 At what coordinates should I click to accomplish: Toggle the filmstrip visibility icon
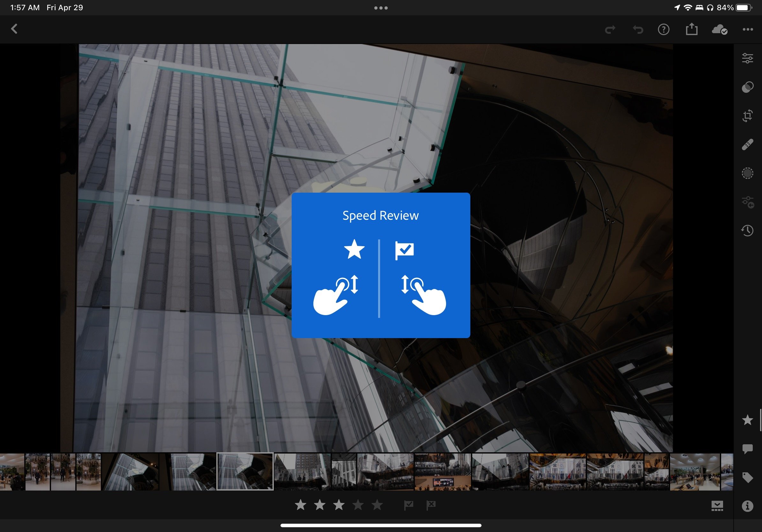[717, 506]
